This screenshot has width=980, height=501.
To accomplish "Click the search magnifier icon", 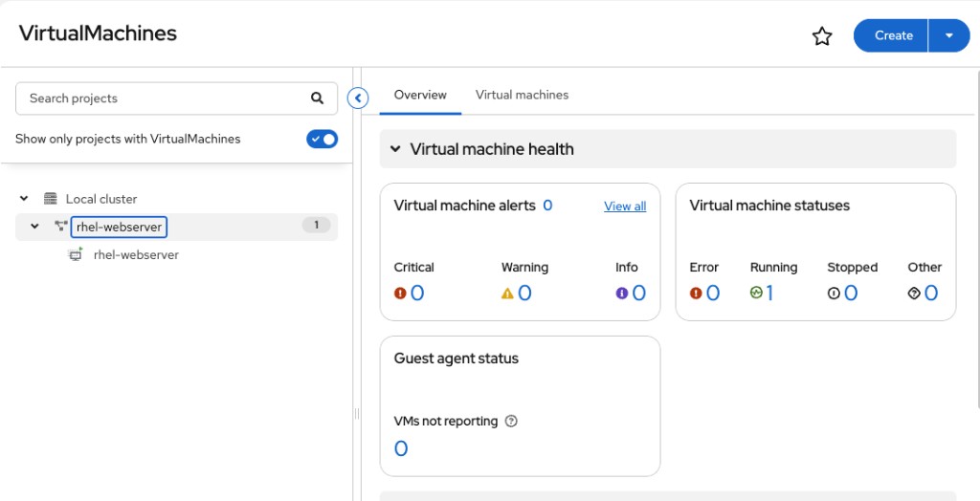I will 318,98.
